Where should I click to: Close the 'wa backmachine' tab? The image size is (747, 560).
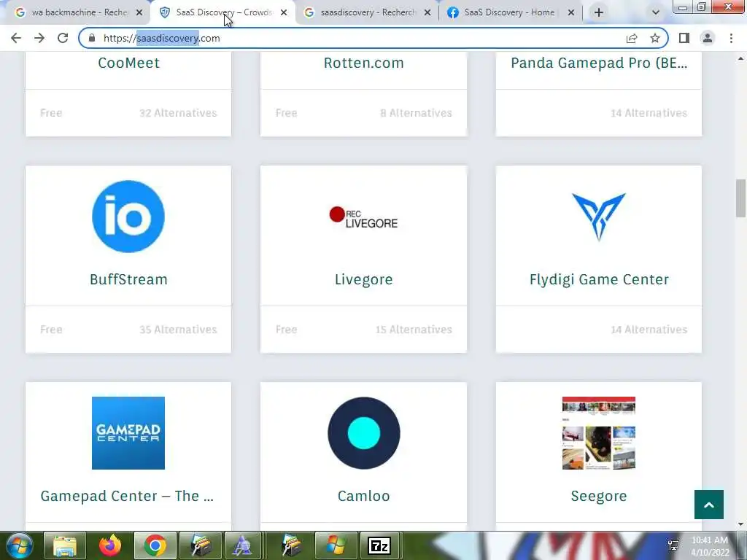[x=139, y=13]
